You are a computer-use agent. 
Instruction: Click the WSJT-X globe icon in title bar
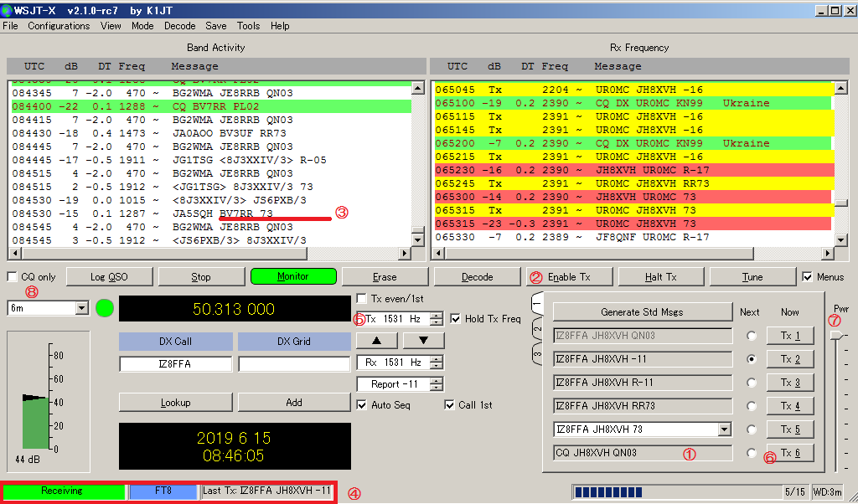click(6, 10)
